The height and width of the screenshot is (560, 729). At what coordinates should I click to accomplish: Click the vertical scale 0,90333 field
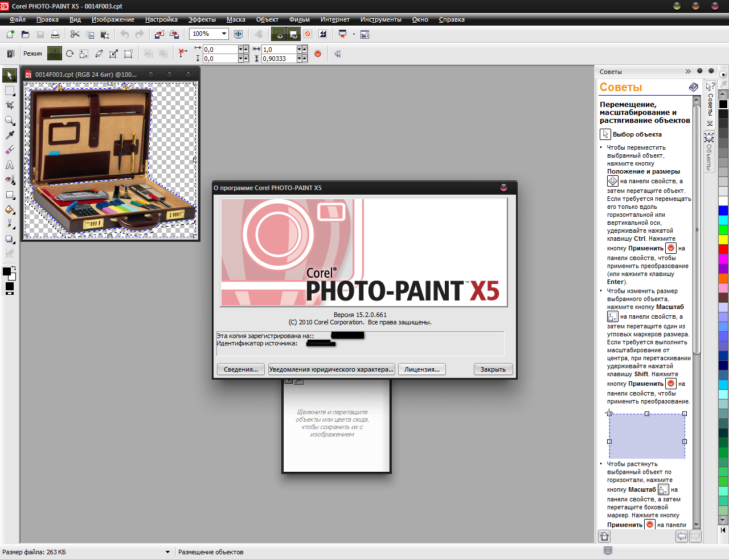pyautogui.click(x=279, y=59)
